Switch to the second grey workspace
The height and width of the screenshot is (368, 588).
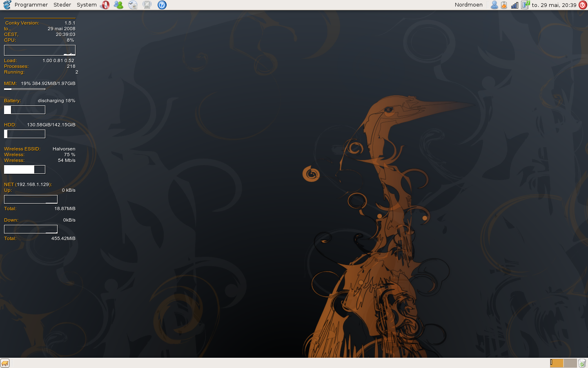click(570, 363)
